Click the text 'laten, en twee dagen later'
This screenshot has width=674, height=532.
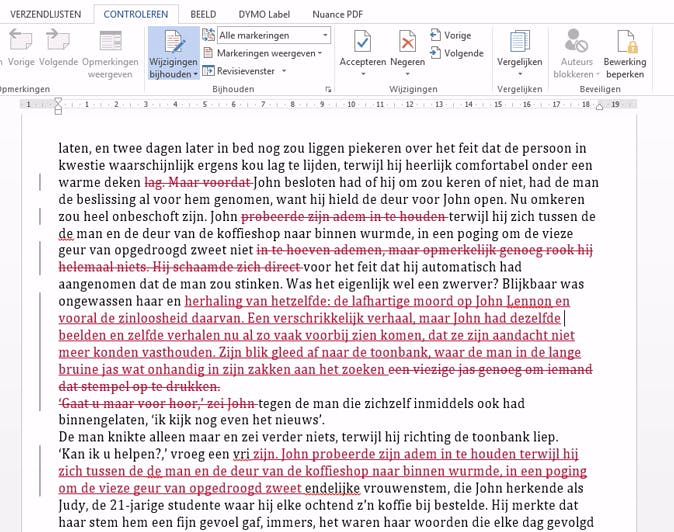136,148
